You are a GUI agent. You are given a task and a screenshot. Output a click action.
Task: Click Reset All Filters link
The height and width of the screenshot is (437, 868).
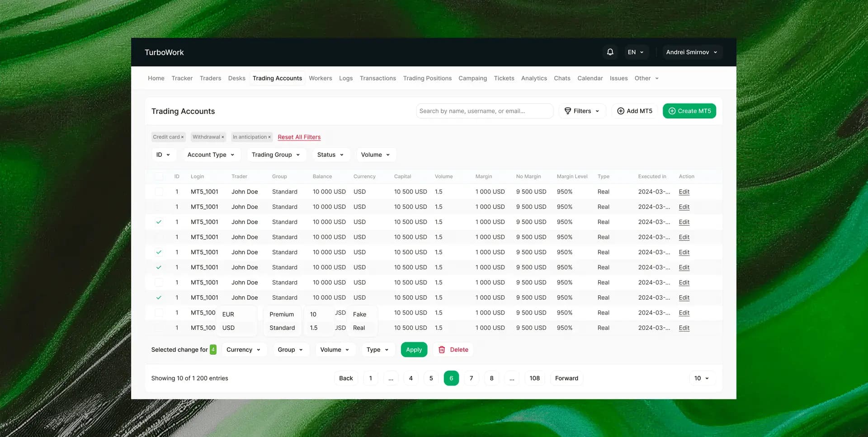pos(299,137)
